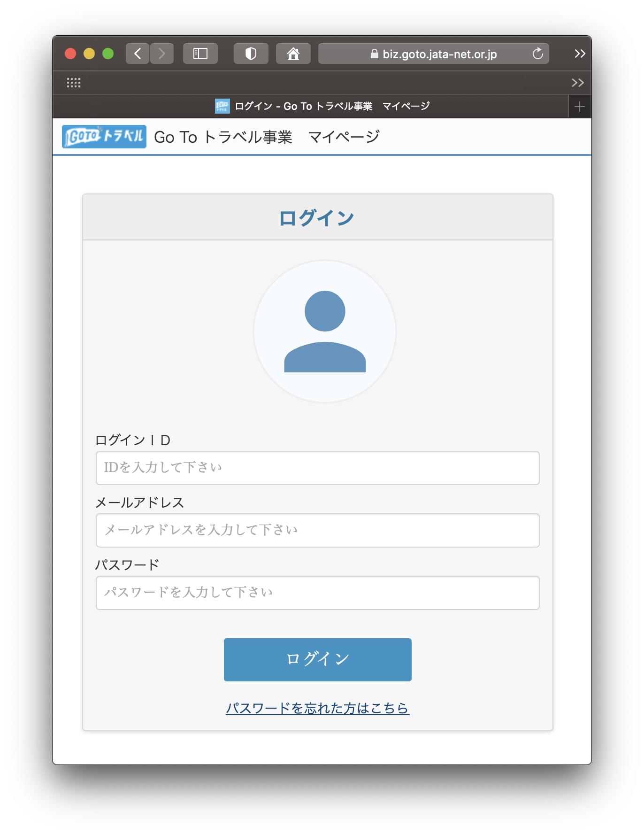Screen dimensions: 644x834
Task: Add a new tab with the plus button
Action: tap(579, 107)
